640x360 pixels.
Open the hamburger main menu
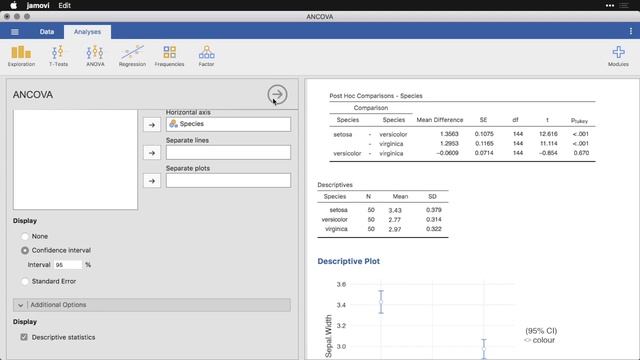point(15,32)
